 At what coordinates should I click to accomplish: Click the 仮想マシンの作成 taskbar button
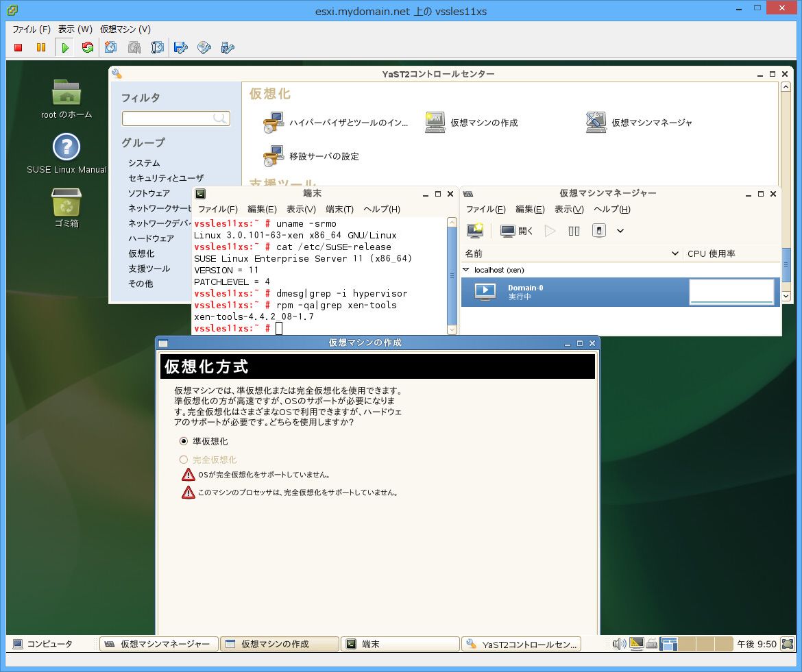279,644
